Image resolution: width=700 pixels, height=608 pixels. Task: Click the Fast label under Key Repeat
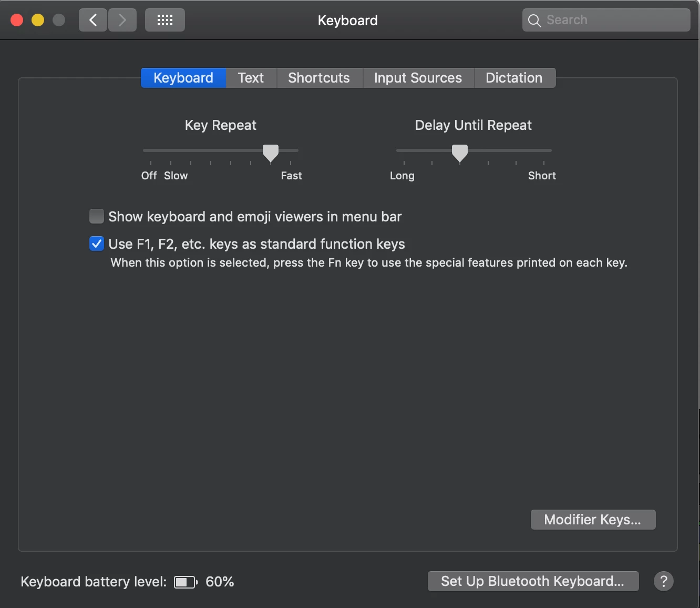point(291,176)
